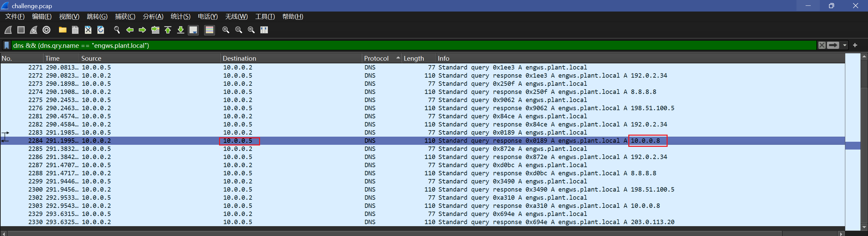This screenshot has height=236, width=868.
Task: Clear the display filter with X button
Action: click(x=822, y=45)
